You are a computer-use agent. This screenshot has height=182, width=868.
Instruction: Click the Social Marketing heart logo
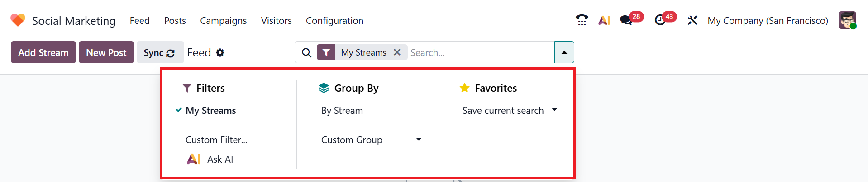coord(18,20)
